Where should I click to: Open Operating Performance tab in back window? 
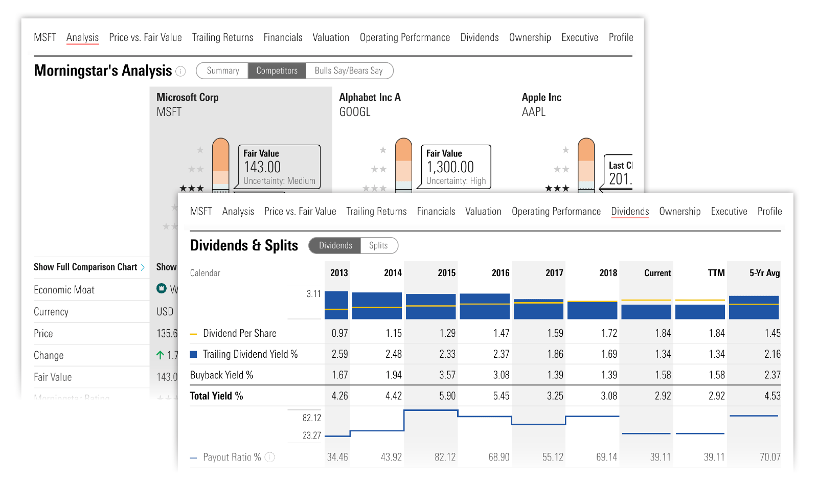coord(405,37)
